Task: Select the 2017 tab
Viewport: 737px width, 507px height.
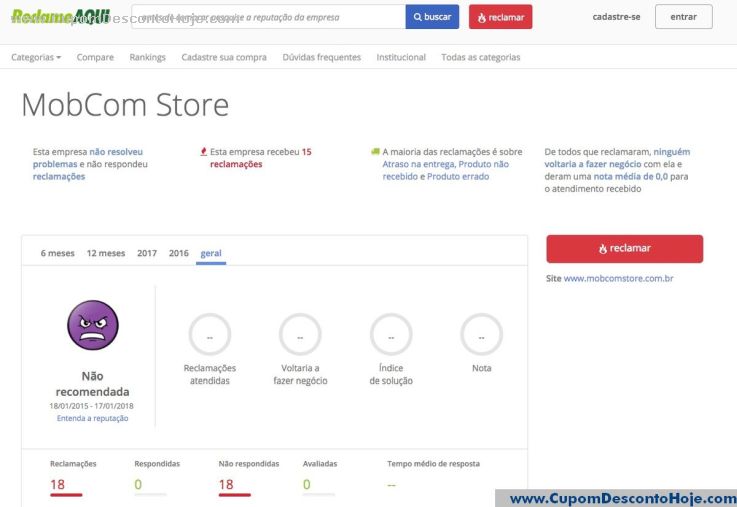Action: pyautogui.click(x=147, y=253)
